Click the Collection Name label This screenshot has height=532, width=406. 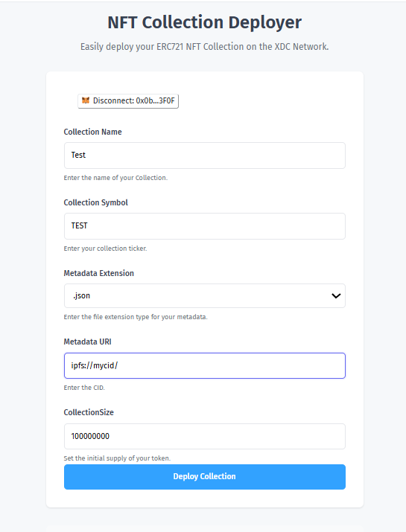pyautogui.click(x=93, y=132)
